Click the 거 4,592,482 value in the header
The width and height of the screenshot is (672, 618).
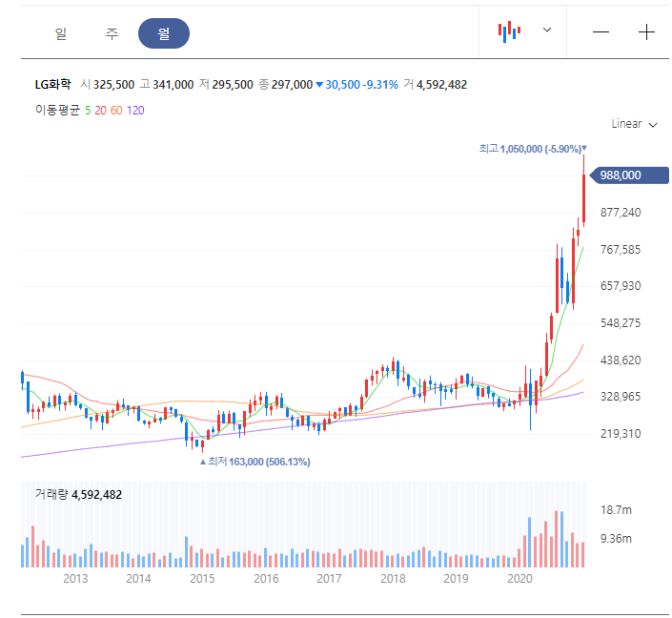(436, 85)
